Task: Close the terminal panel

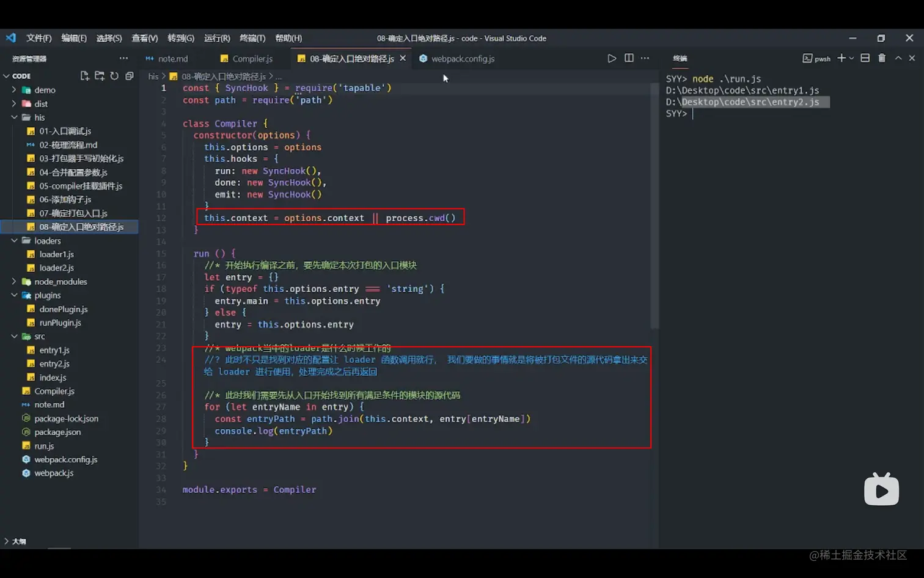Action: 912,58
